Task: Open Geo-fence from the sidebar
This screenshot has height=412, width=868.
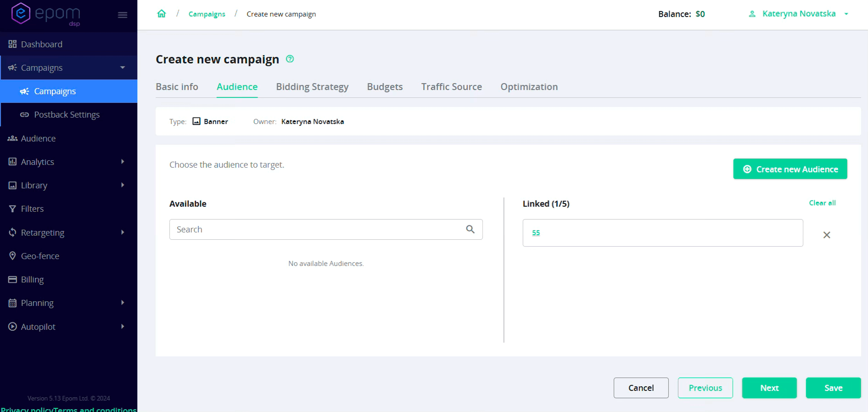Action: tap(40, 256)
